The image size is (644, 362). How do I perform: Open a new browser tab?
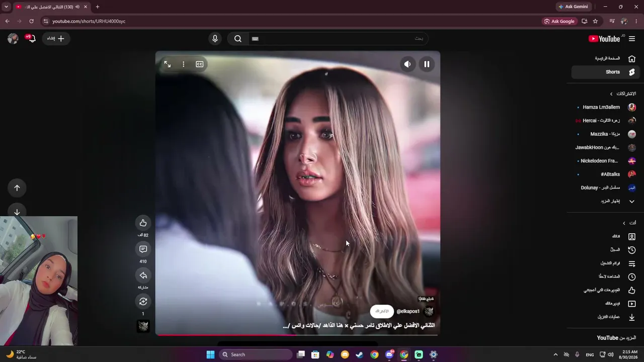pos(97,7)
